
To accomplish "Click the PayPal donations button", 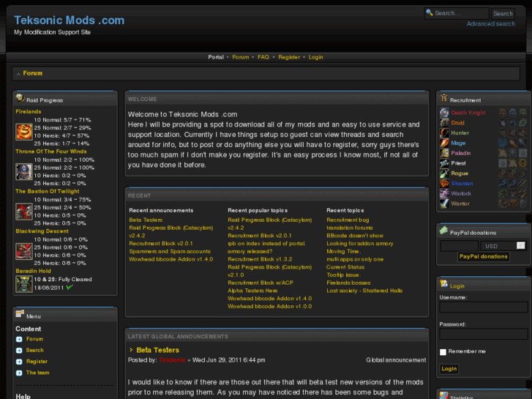I will [x=484, y=257].
